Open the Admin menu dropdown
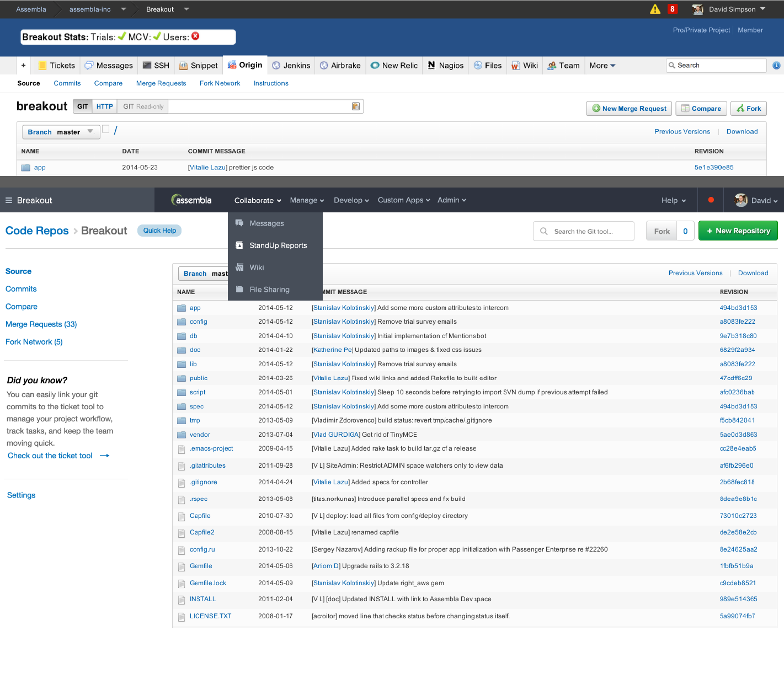The image size is (784, 690). pyautogui.click(x=452, y=200)
